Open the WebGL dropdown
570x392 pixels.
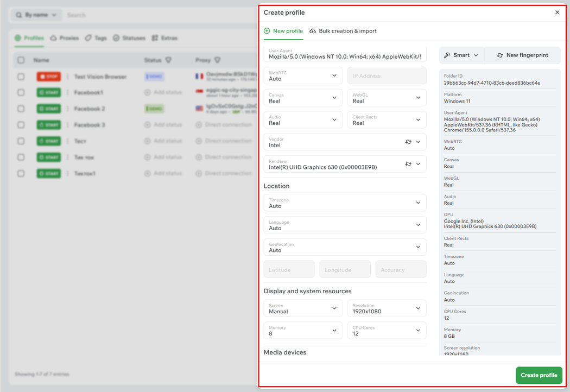(387, 98)
